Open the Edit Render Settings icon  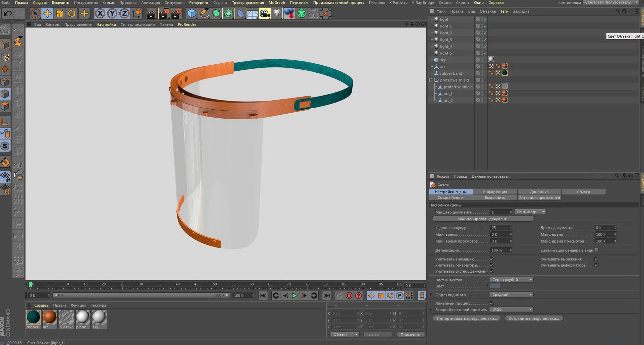[x=176, y=13]
